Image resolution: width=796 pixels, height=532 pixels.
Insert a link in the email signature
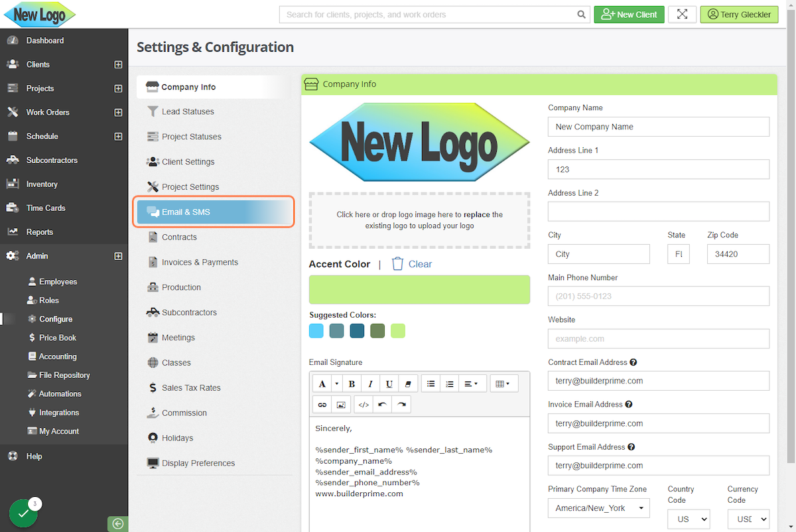click(x=322, y=404)
